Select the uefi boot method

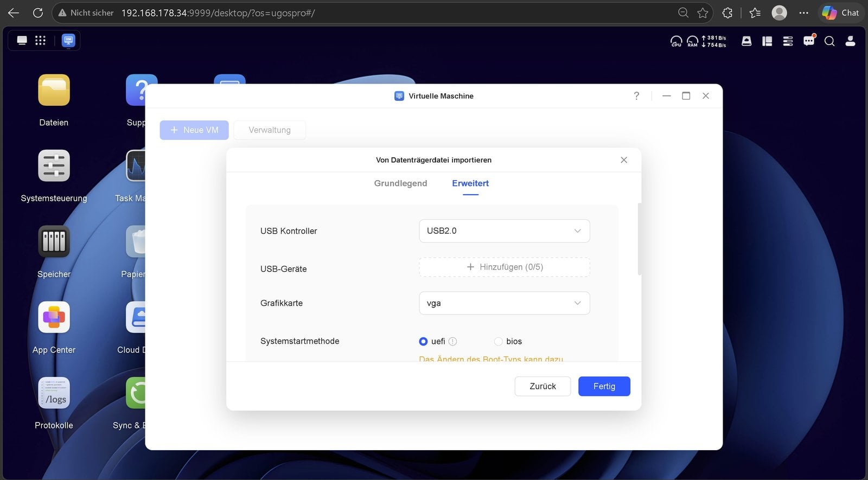423,341
